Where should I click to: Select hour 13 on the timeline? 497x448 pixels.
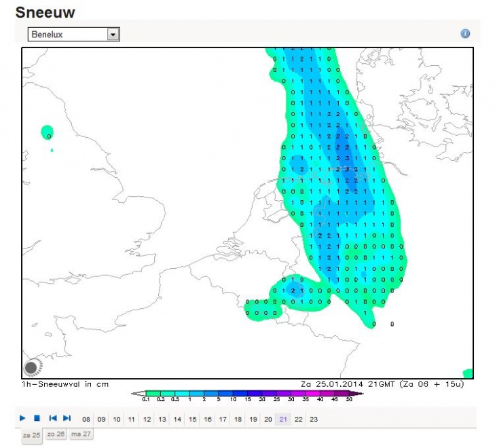(x=162, y=419)
